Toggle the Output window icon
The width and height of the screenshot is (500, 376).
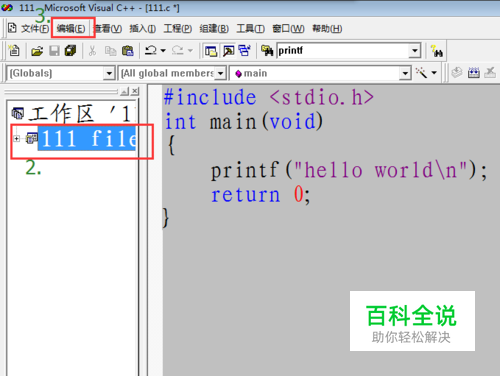[229, 51]
